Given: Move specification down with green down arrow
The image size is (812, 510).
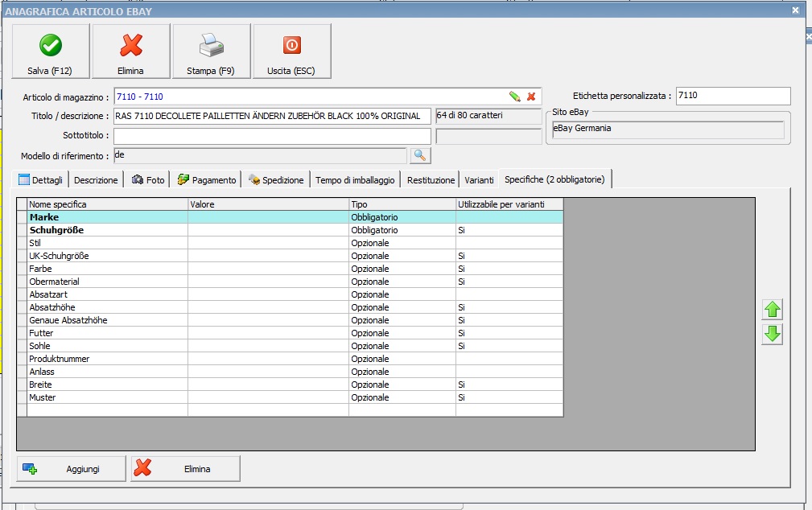Looking at the screenshot, I should pos(773,335).
